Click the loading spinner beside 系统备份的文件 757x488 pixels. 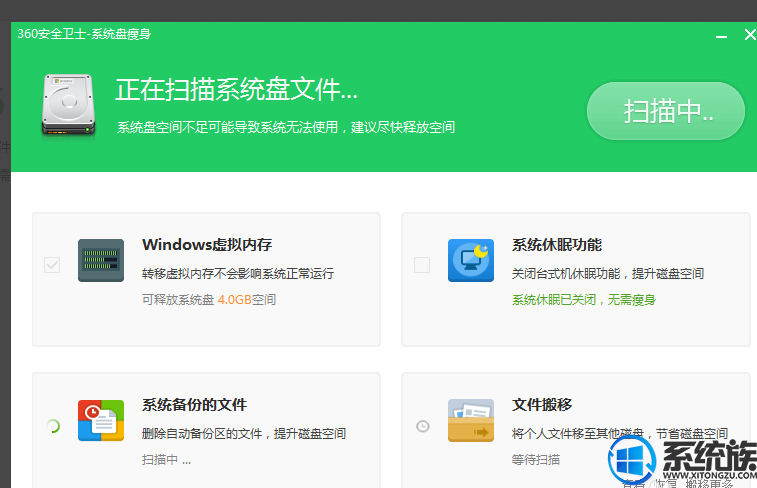pos(53,426)
